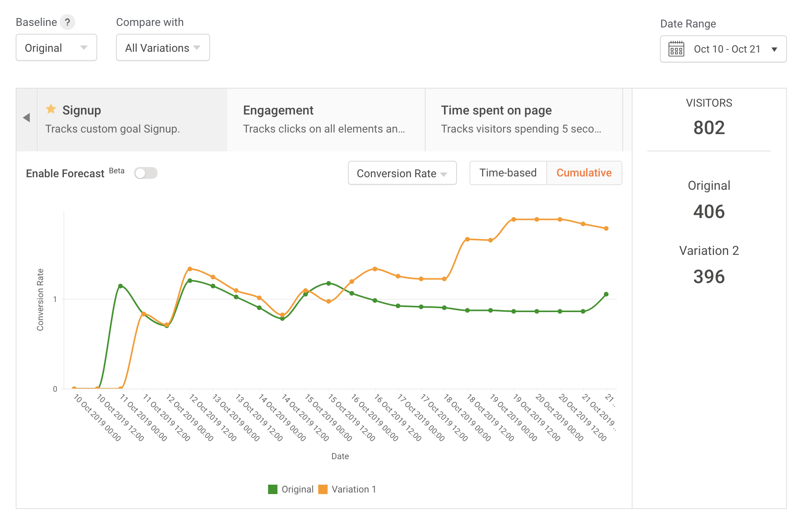The image size is (812, 527).
Task: Keep Cumulative view selected
Action: 584,173
